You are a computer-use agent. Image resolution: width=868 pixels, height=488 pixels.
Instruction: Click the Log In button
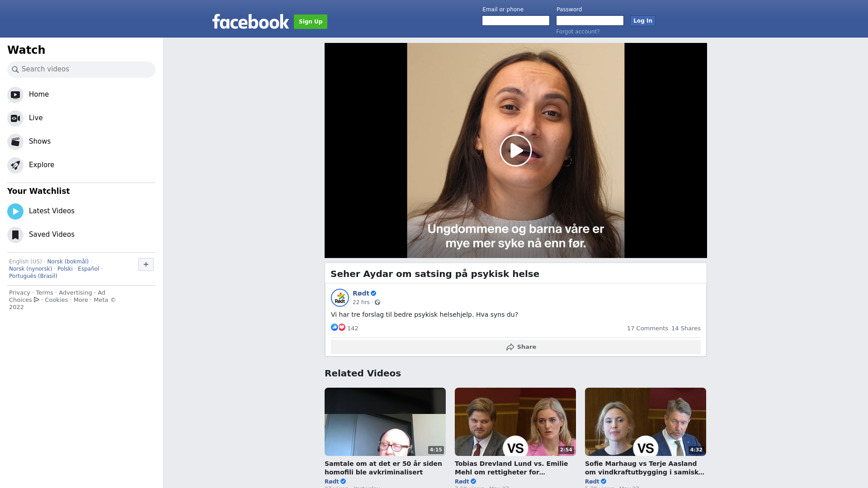[642, 21]
